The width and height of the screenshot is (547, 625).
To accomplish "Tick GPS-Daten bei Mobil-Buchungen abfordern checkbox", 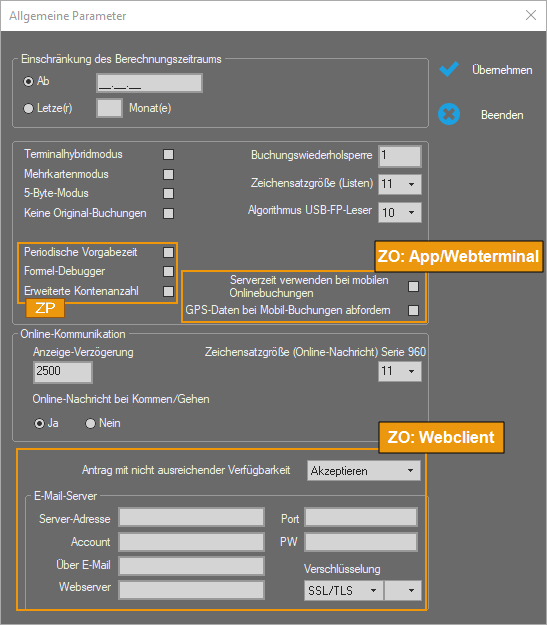I will click(413, 310).
